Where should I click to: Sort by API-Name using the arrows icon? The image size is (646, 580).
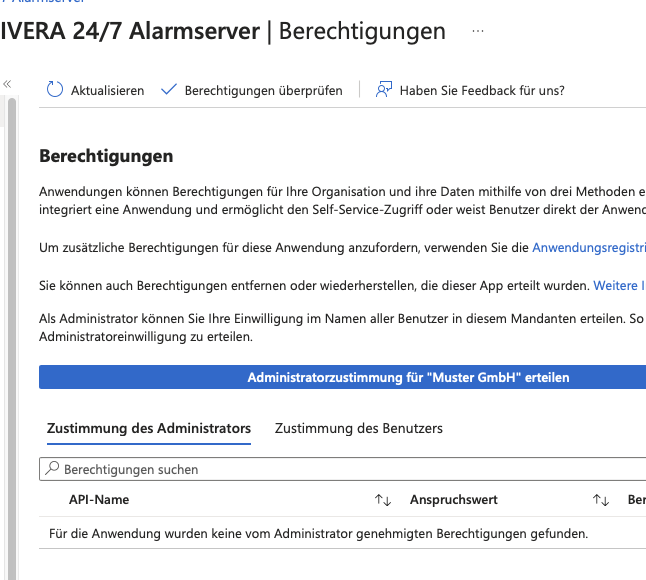382,499
